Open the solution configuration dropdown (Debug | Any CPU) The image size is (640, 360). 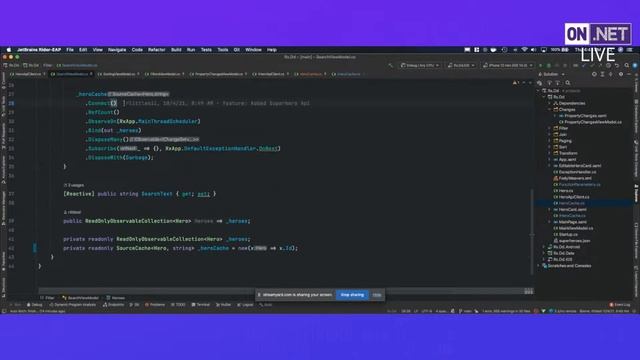[x=420, y=65]
